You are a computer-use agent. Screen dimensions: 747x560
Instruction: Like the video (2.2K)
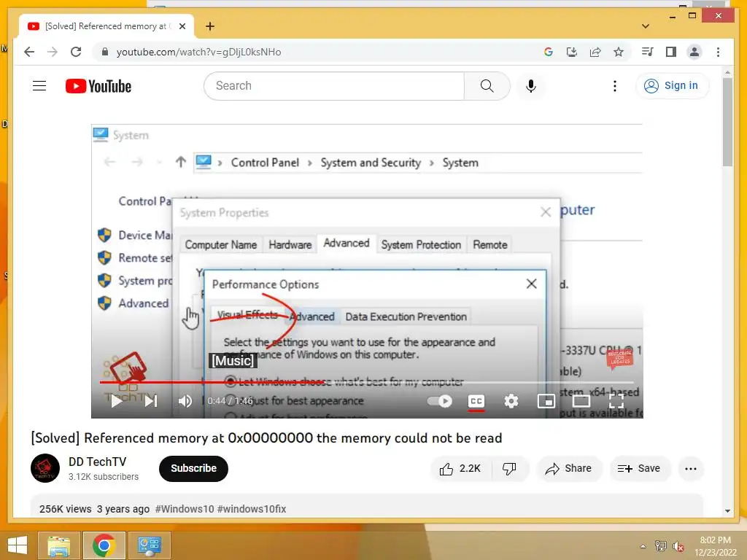point(460,469)
